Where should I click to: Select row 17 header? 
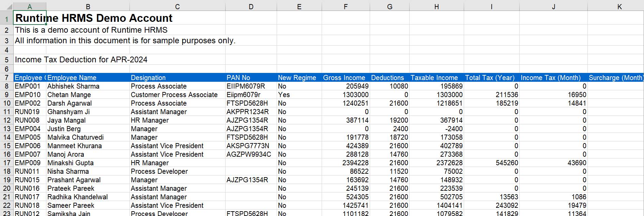7,163
